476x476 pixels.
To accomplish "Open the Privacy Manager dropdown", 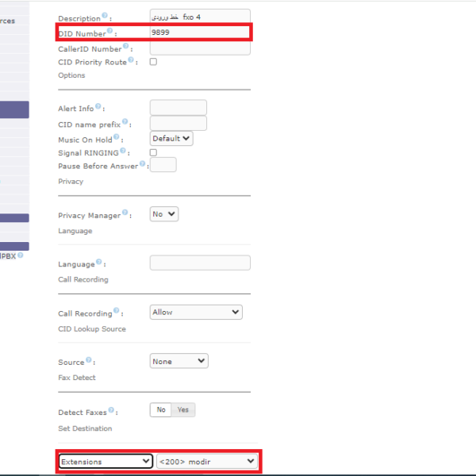I will point(164,214).
